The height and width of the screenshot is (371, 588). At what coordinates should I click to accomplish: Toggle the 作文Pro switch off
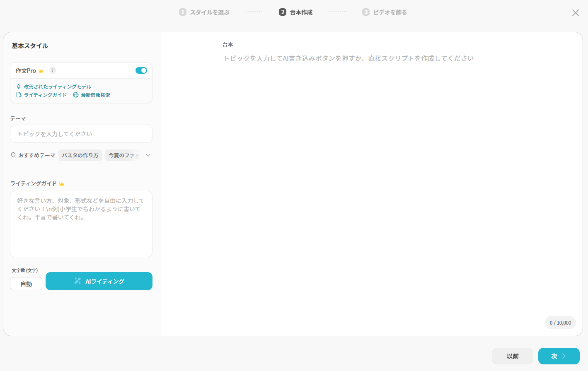[141, 70]
